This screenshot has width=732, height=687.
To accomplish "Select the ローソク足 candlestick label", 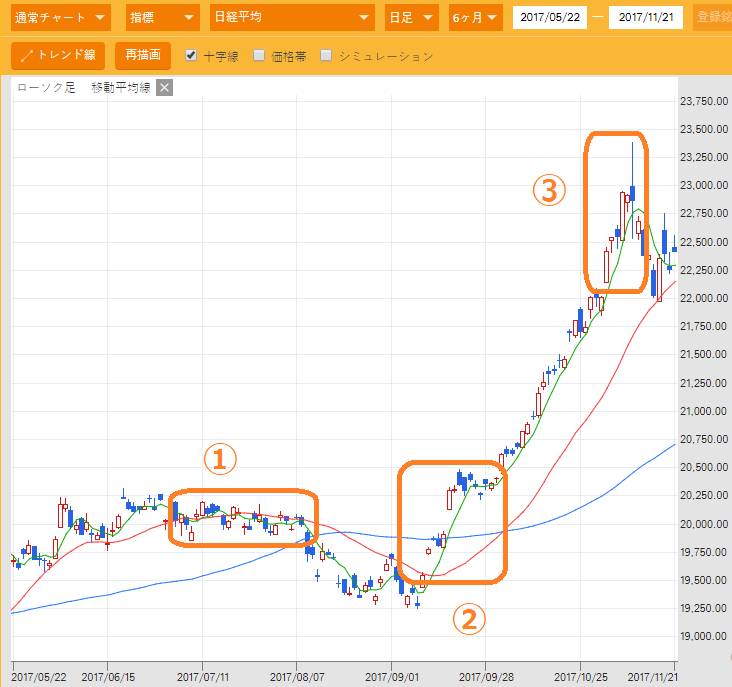I will coord(47,88).
